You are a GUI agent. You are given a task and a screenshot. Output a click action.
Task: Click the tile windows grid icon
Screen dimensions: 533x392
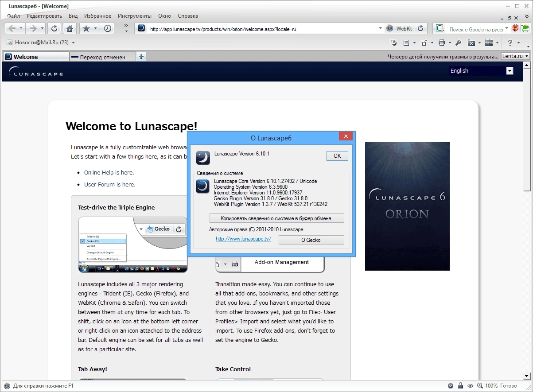pos(489,43)
